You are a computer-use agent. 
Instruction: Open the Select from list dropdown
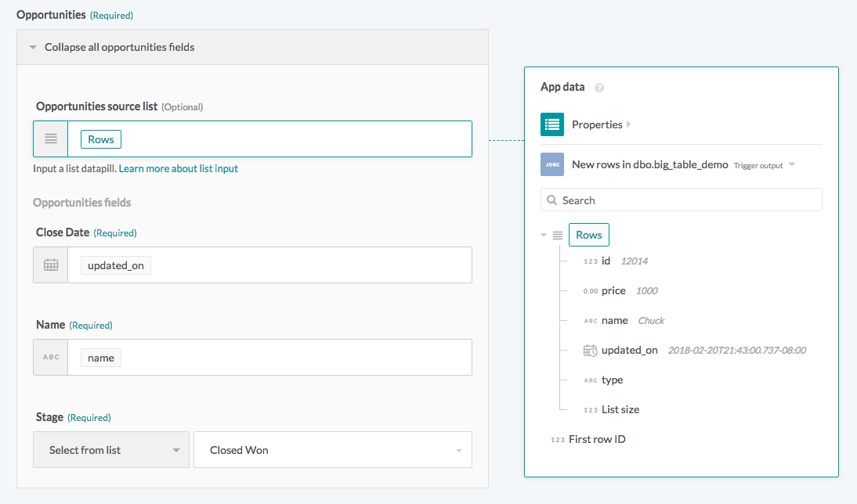click(x=111, y=450)
